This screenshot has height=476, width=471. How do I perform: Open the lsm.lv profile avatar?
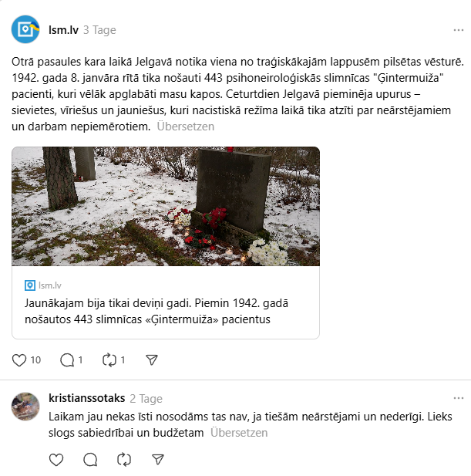tap(25, 29)
